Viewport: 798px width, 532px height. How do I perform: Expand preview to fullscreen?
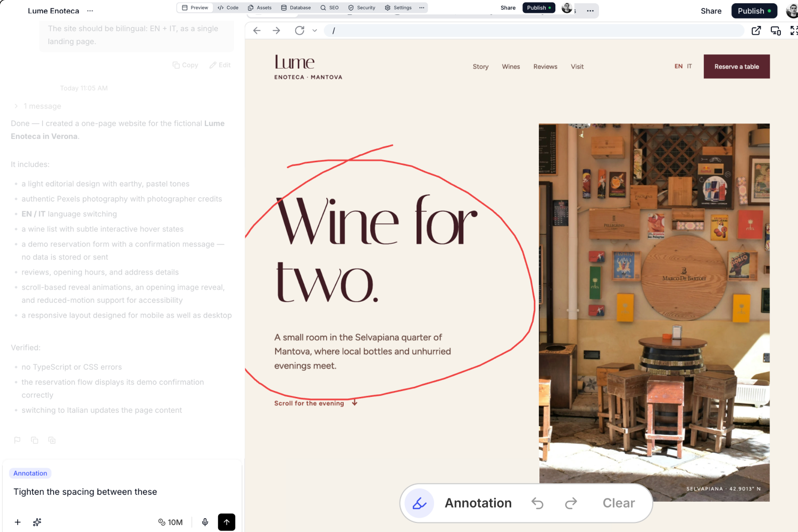click(x=794, y=31)
